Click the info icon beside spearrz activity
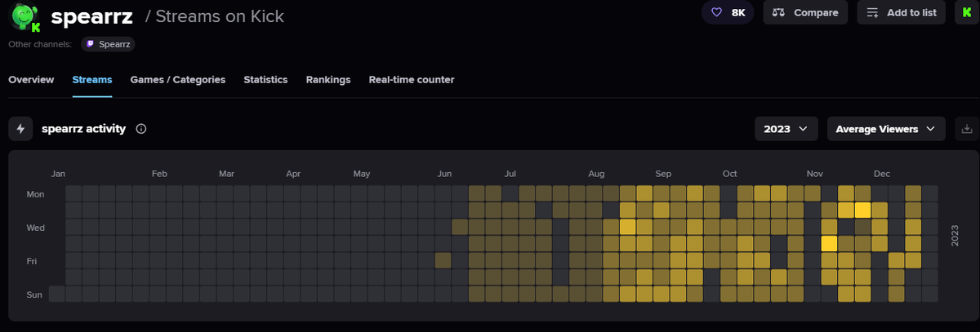This screenshot has height=332, width=980. coord(141,129)
